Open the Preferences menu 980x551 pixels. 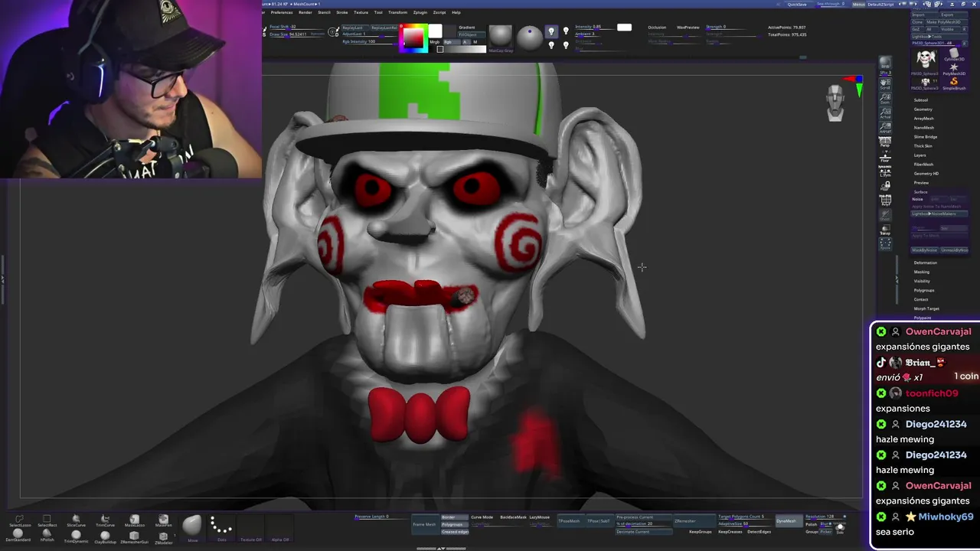(x=282, y=12)
